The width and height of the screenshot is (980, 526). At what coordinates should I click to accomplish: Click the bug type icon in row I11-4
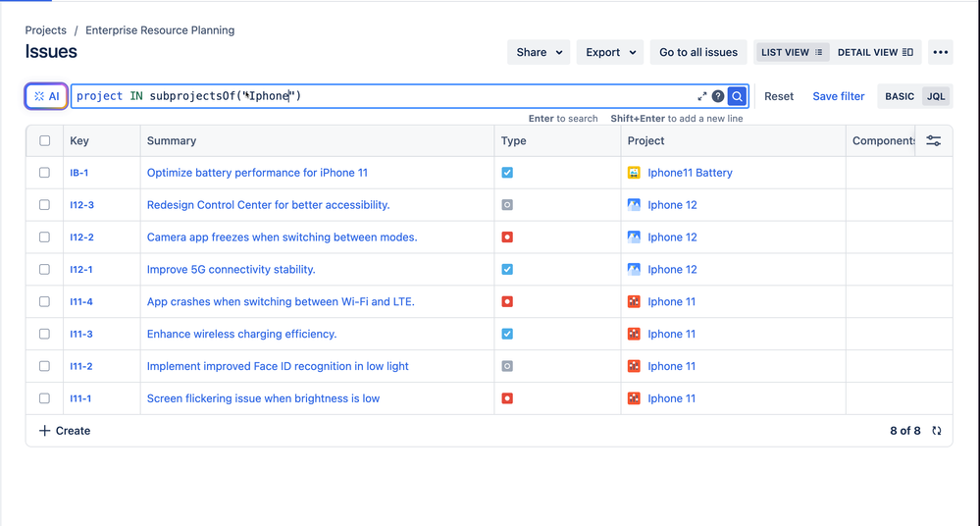[507, 301]
